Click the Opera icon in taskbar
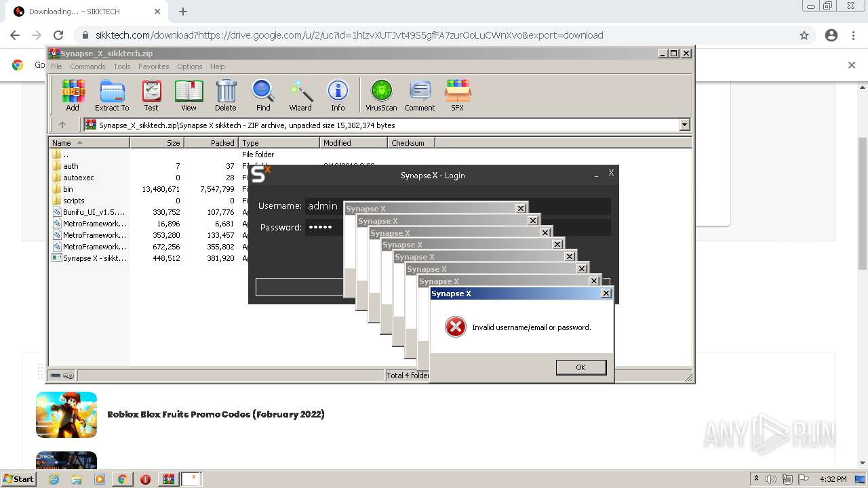Viewport: 868px width, 488px height. pyautogui.click(x=145, y=479)
